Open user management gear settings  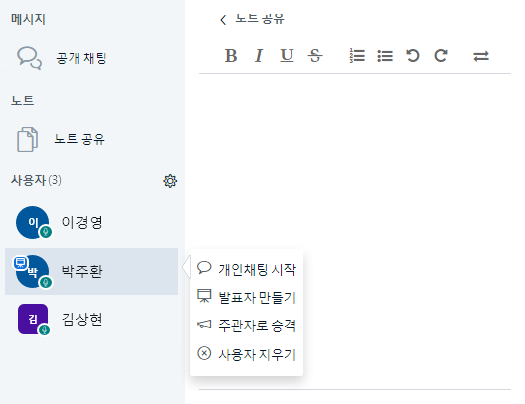170,181
